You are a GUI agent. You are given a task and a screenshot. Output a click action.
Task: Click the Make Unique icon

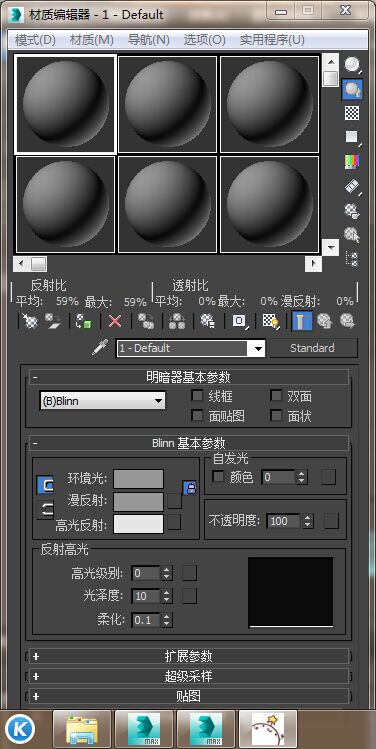[177, 321]
